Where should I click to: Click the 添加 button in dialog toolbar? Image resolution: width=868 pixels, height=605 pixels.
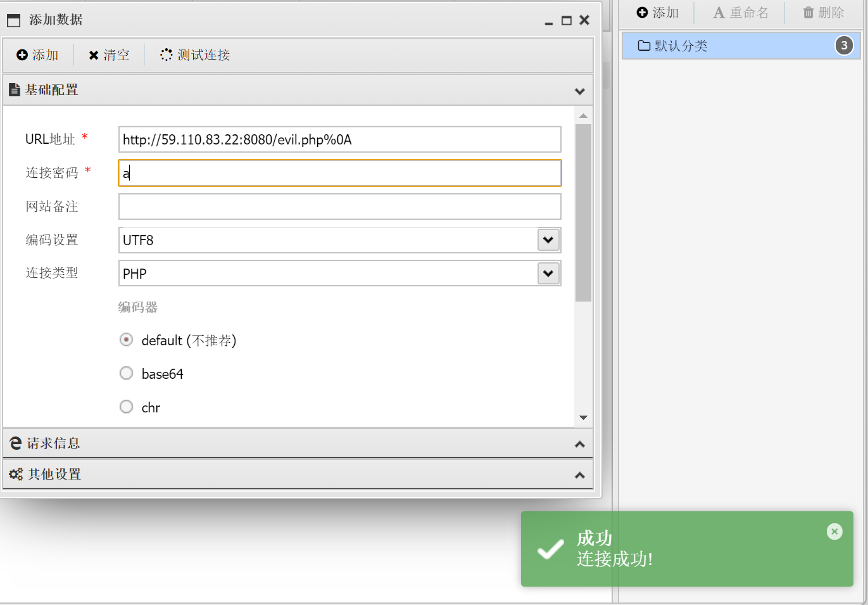tap(37, 55)
